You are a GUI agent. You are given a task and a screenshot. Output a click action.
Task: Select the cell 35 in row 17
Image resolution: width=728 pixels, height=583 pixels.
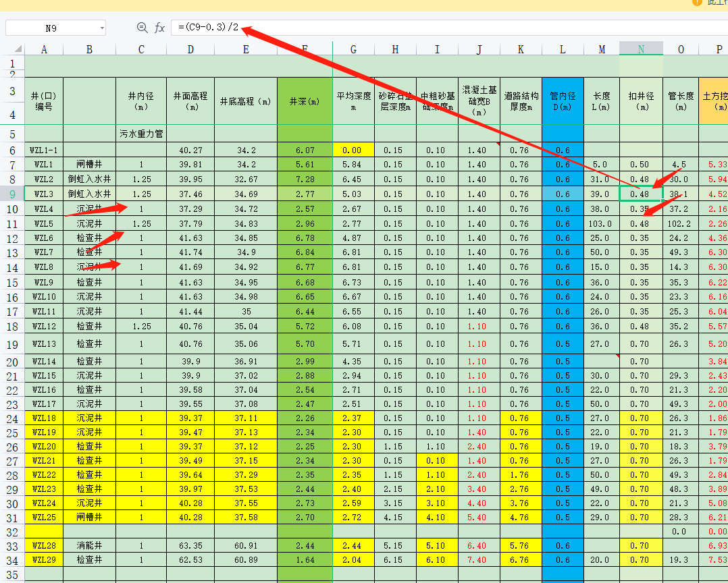[246, 312]
